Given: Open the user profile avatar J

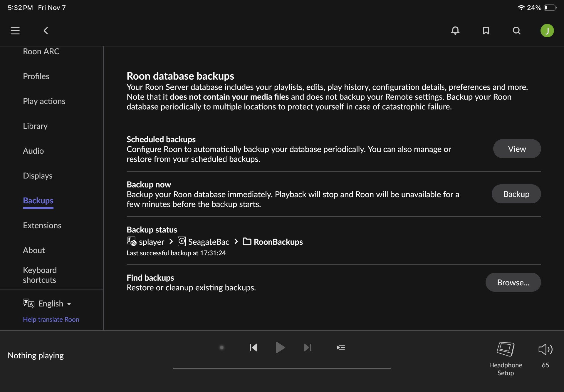Looking at the screenshot, I should tap(547, 31).
